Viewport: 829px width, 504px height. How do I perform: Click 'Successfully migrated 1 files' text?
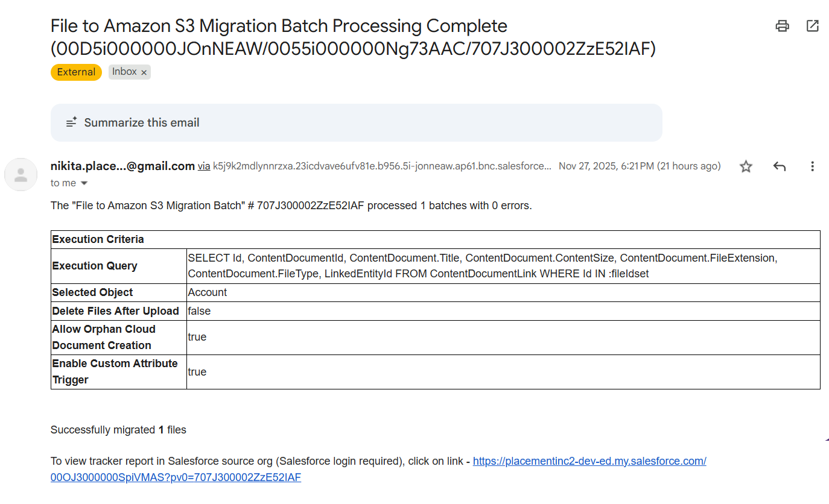(x=118, y=430)
